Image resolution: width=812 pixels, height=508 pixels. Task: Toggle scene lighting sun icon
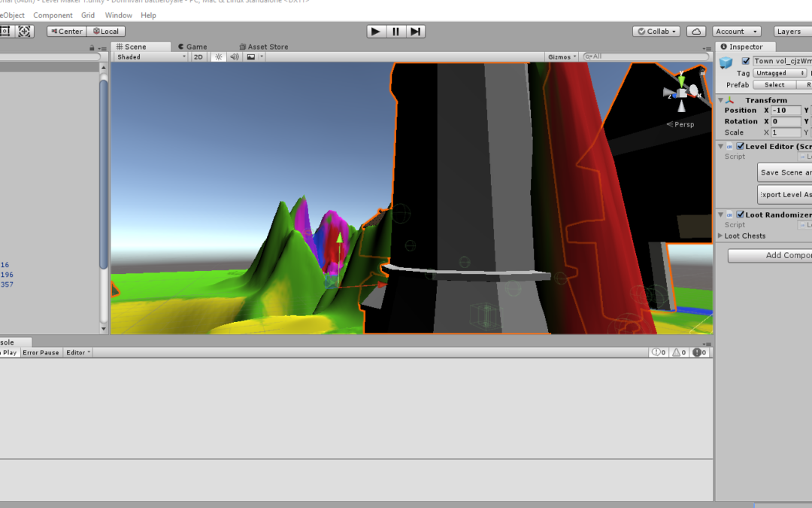[219, 57]
